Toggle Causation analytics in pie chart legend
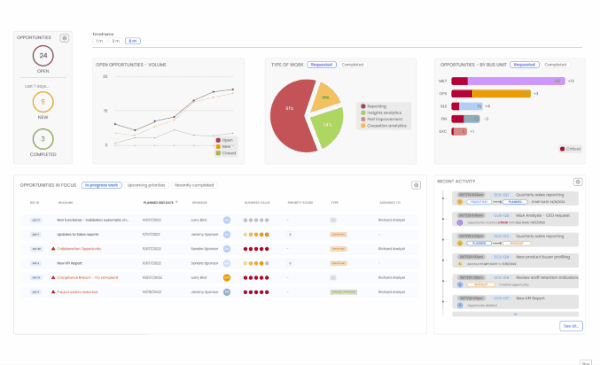 tap(384, 126)
